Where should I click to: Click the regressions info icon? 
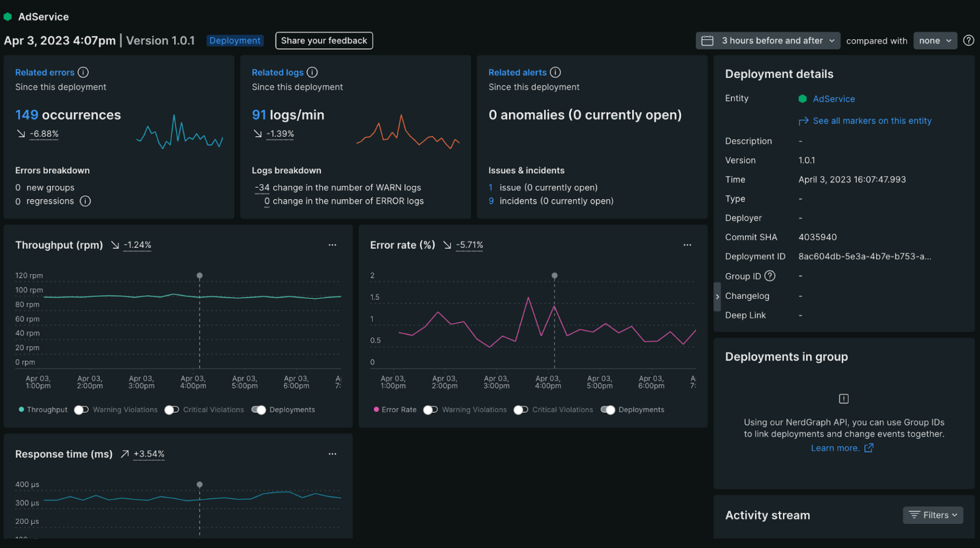click(x=85, y=201)
